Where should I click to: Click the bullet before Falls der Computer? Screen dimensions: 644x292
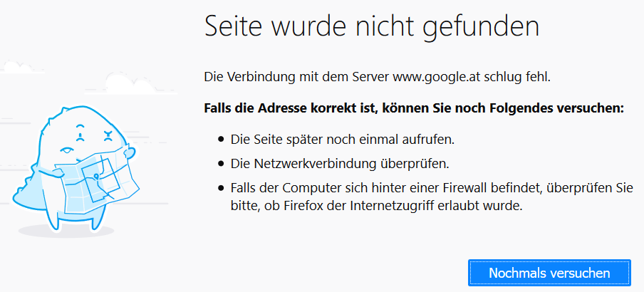[x=222, y=189]
